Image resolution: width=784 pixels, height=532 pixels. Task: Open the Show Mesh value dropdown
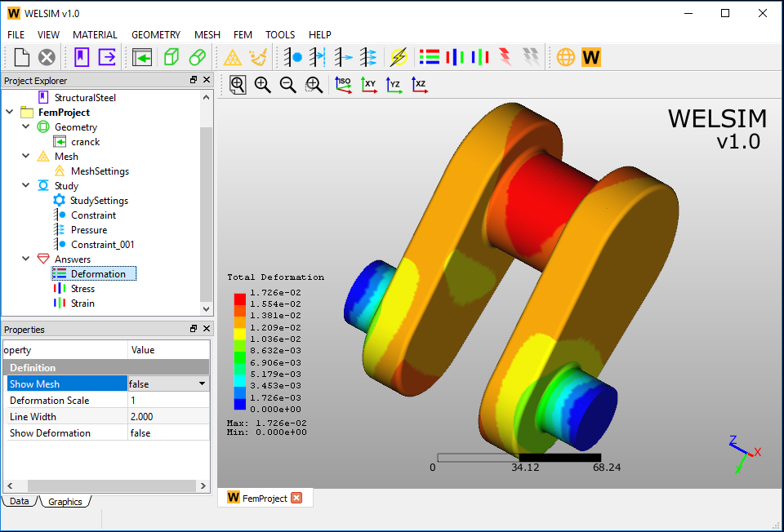201,383
